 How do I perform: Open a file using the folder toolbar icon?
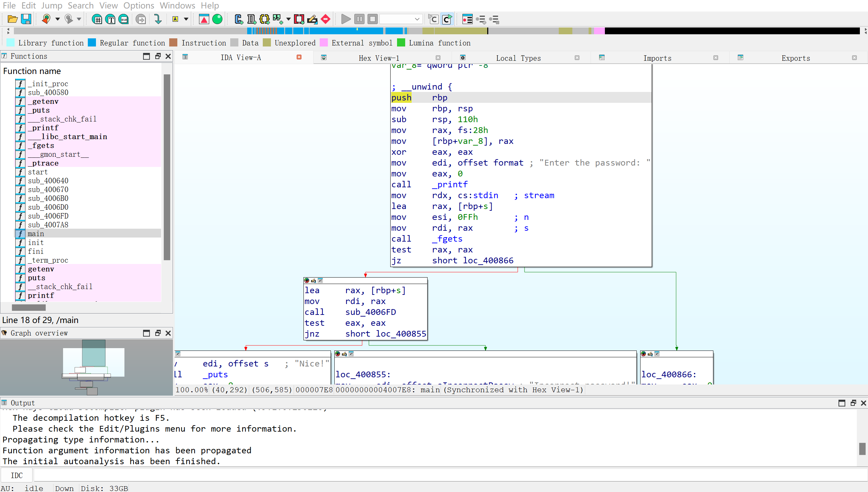pyautogui.click(x=12, y=19)
